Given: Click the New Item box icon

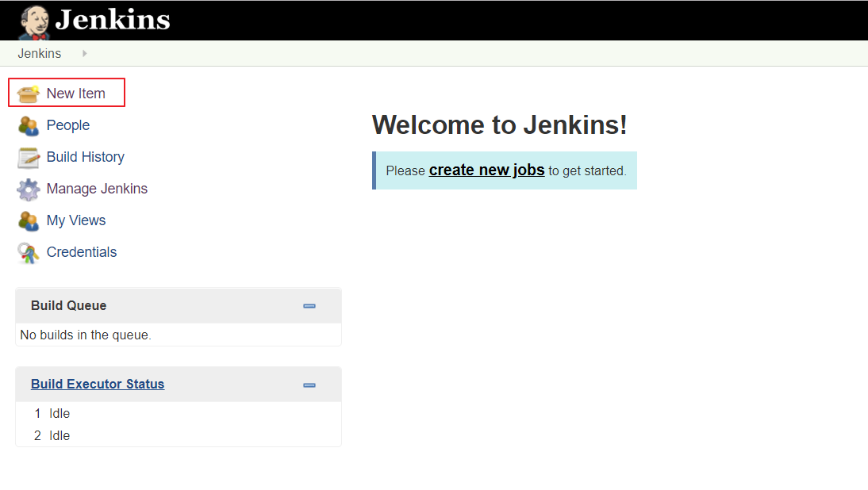Looking at the screenshot, I should [29, 94].
